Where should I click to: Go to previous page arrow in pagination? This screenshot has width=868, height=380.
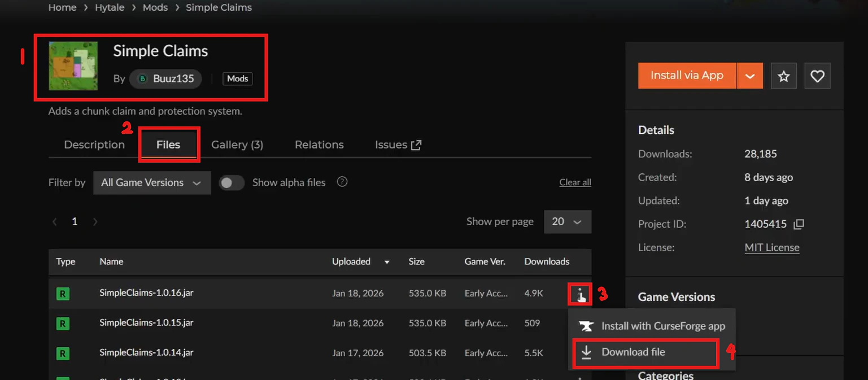[x=55, y=222]
